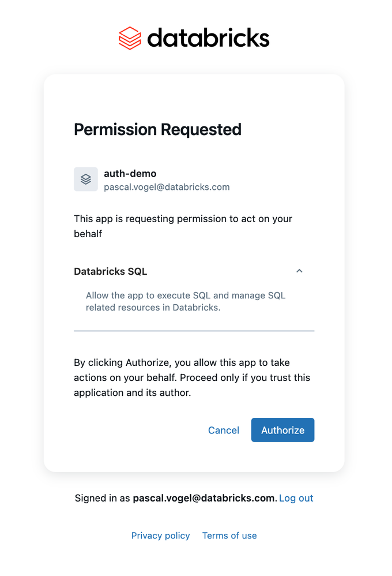The height and width of the screenshot is (576, 392).
Task: Click the auth-demo app name
Action: tap(130, 173)
